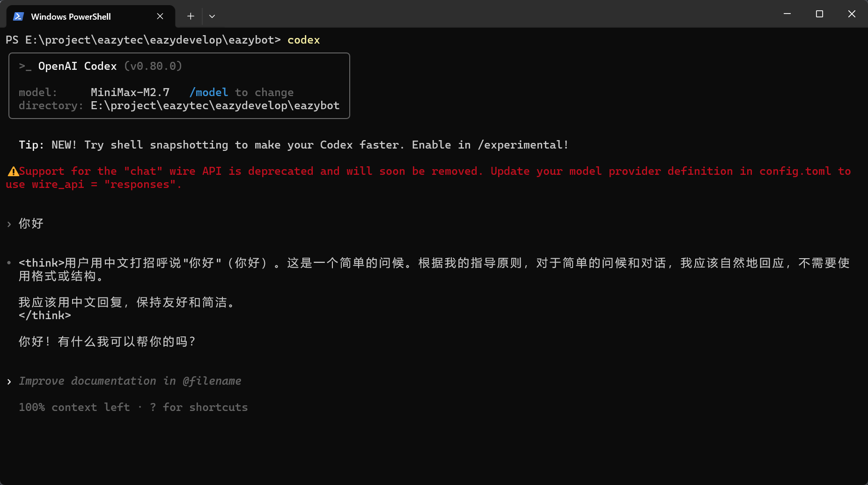The width and height of the screenshot is (868, 485).
Task: Click the PowerShell icon on the tab
Action: point(18,16)
